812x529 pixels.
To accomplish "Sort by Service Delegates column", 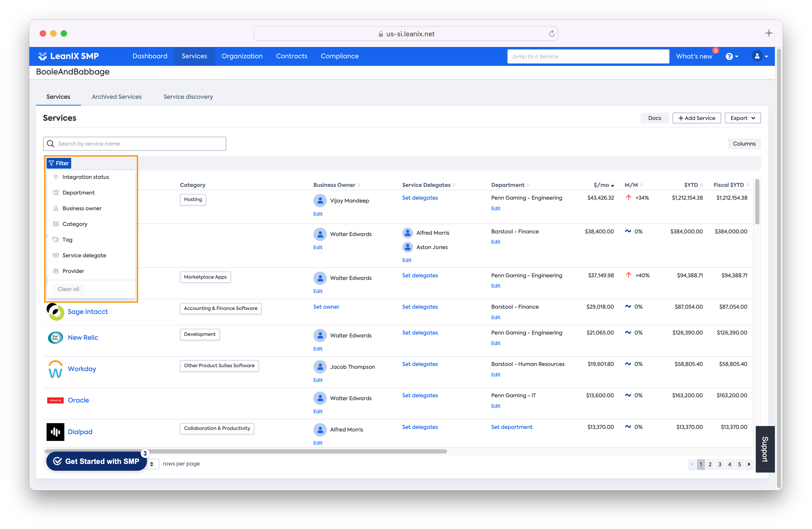I will tap(454, 185).
